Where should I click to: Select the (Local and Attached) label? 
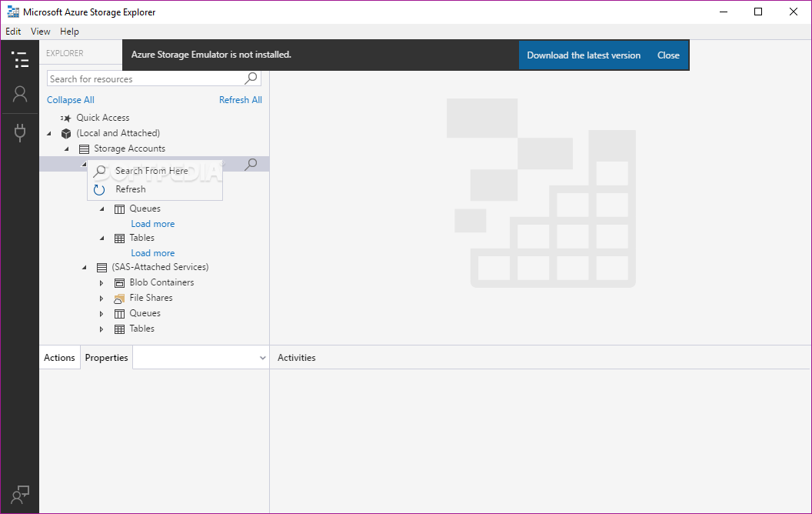coord(118,133)
